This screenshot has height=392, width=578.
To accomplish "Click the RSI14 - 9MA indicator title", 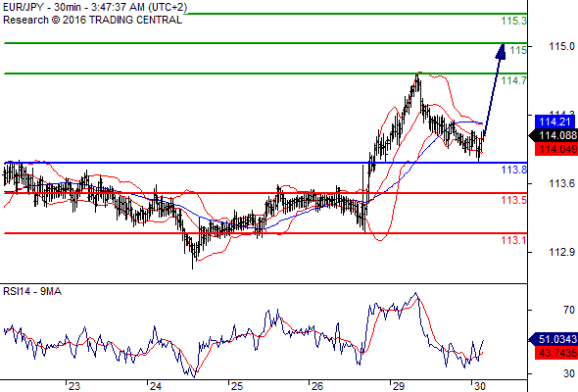I will coord(32,292).
